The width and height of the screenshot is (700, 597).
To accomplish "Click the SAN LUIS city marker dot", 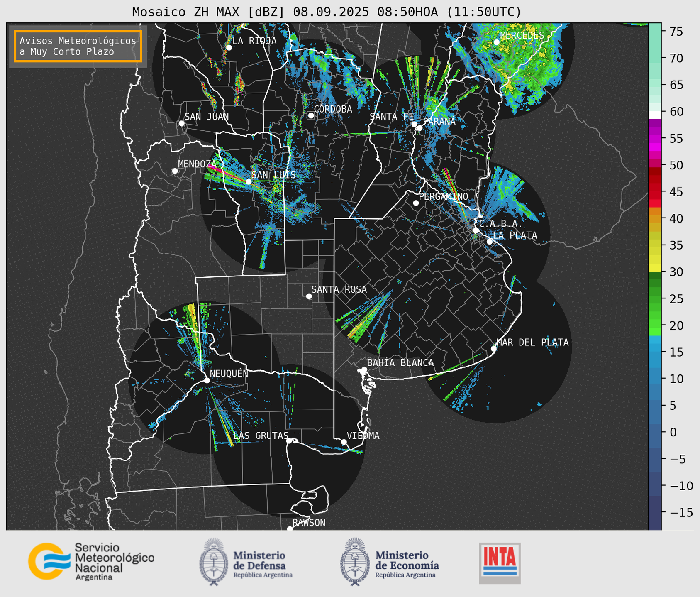I will coord(249,181).
